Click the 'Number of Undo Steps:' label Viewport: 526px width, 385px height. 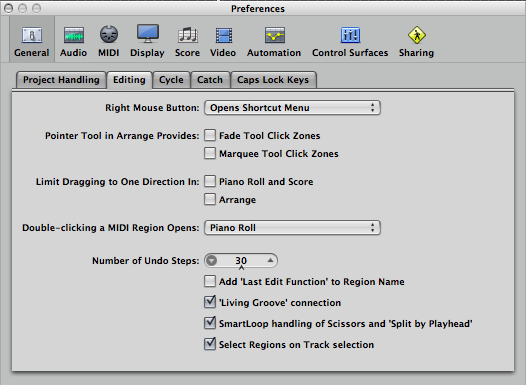[x=146, y=261]
